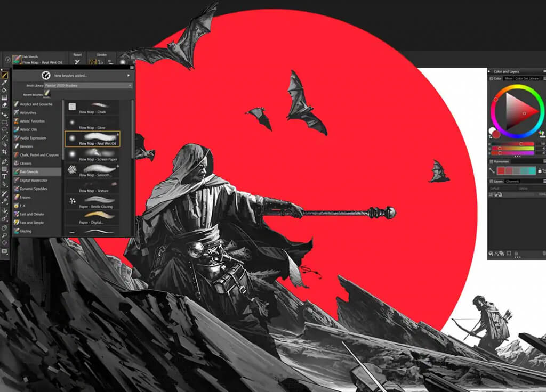Open the Color panel options menu
546x392 pixels.
(544, 79)
